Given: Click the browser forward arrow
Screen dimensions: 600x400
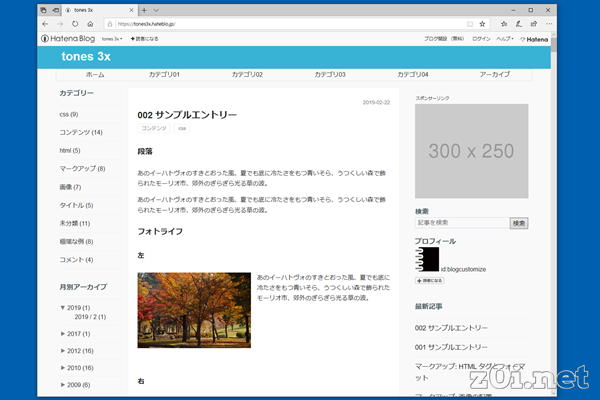Looking at the screenshot, I should (x=60, y=24).
